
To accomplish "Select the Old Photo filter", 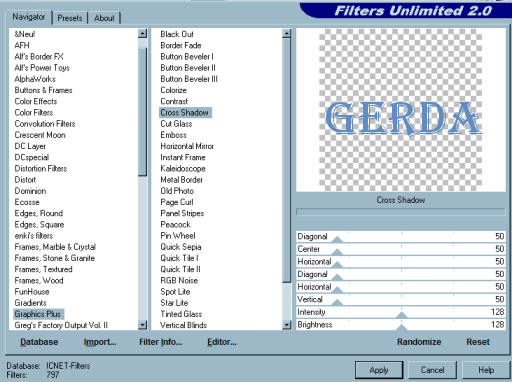I will click(177, 191).
